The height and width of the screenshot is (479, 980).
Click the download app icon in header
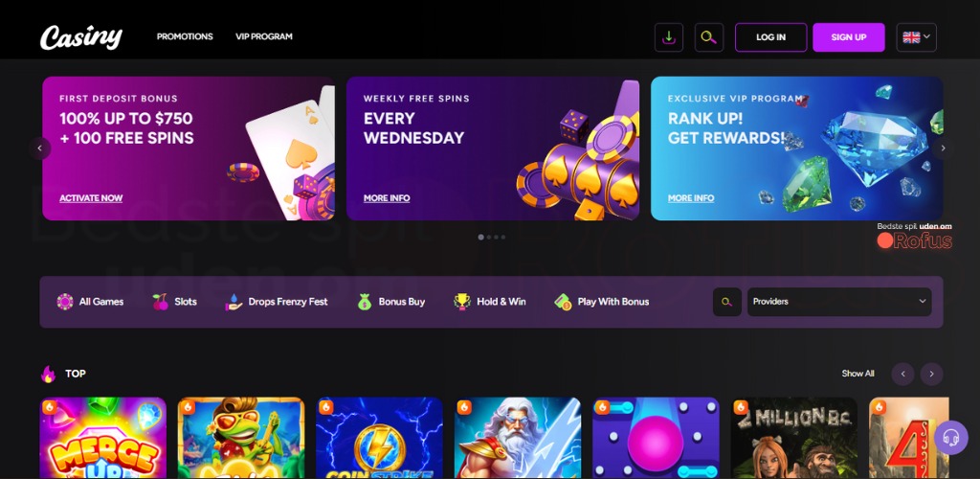click(669, 37)
